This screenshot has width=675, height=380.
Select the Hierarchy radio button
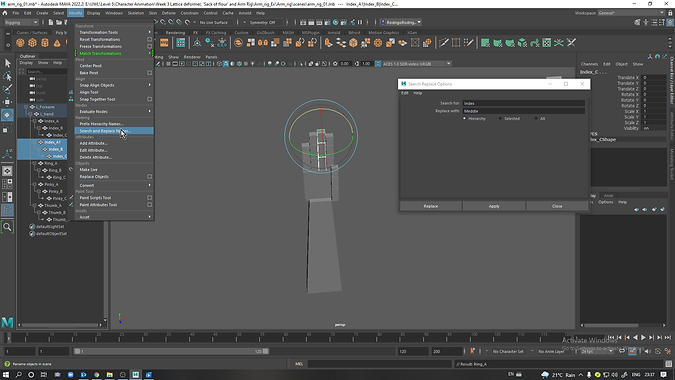coord(464,118)
